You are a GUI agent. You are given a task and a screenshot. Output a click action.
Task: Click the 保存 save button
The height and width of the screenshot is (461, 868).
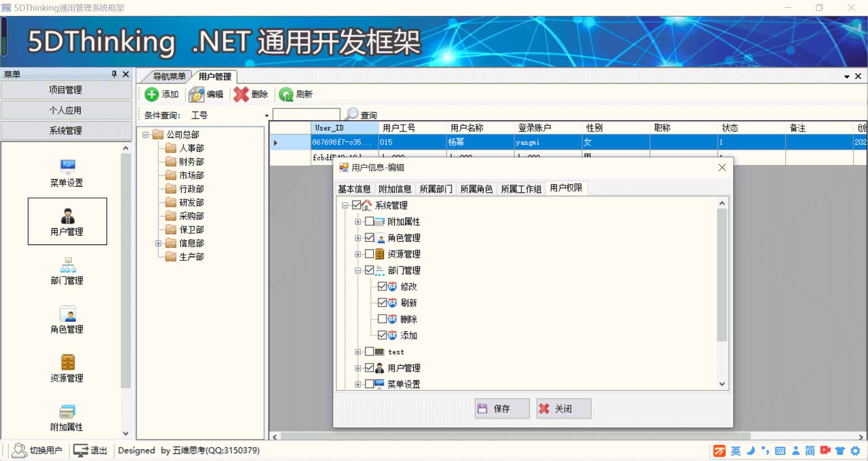pyautogui.click(x=502, y=409)
